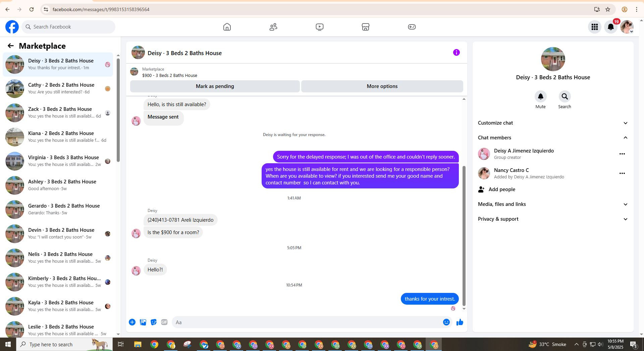Open Ashley 3 Beds 2 Baths House chat

point(58,185)
